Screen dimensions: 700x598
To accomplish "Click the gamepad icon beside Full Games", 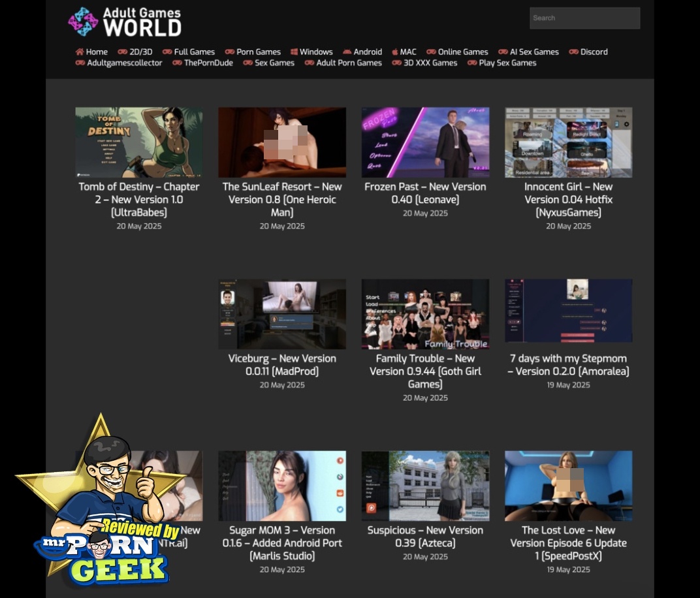I will click(167, 52).
